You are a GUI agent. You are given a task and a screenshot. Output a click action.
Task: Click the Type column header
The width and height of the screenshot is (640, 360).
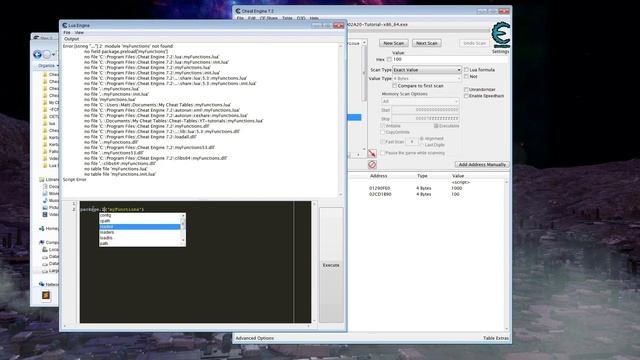(x=422, y=176)
